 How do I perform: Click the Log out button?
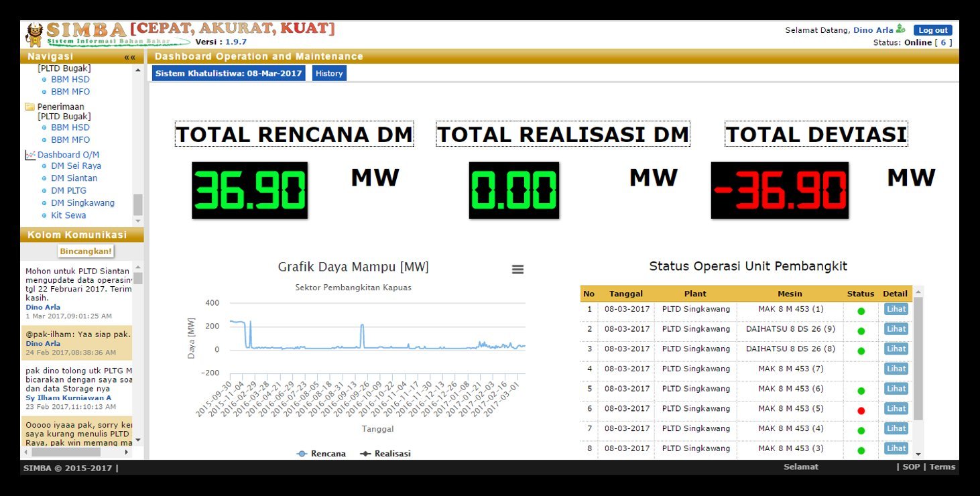pos(932,29)
